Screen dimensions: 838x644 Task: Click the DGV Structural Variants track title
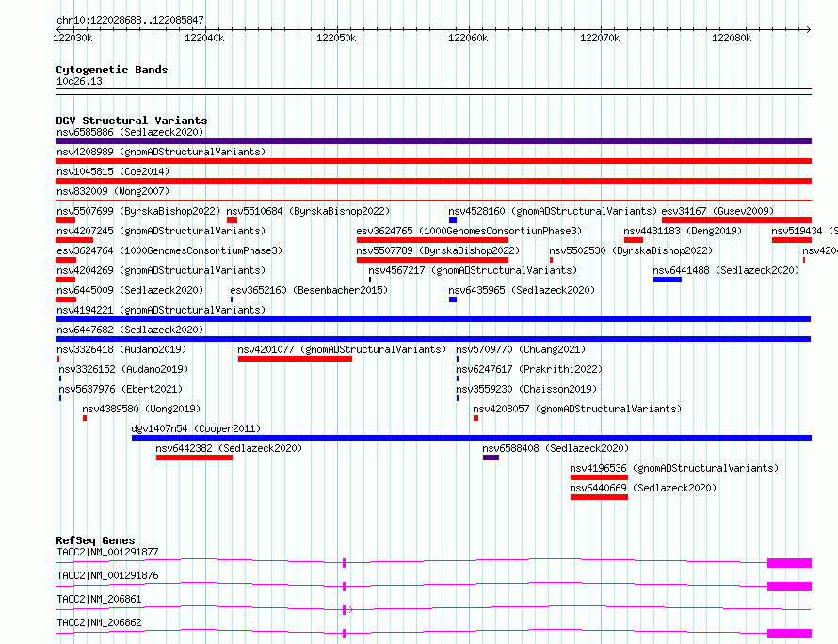point(132,121)
